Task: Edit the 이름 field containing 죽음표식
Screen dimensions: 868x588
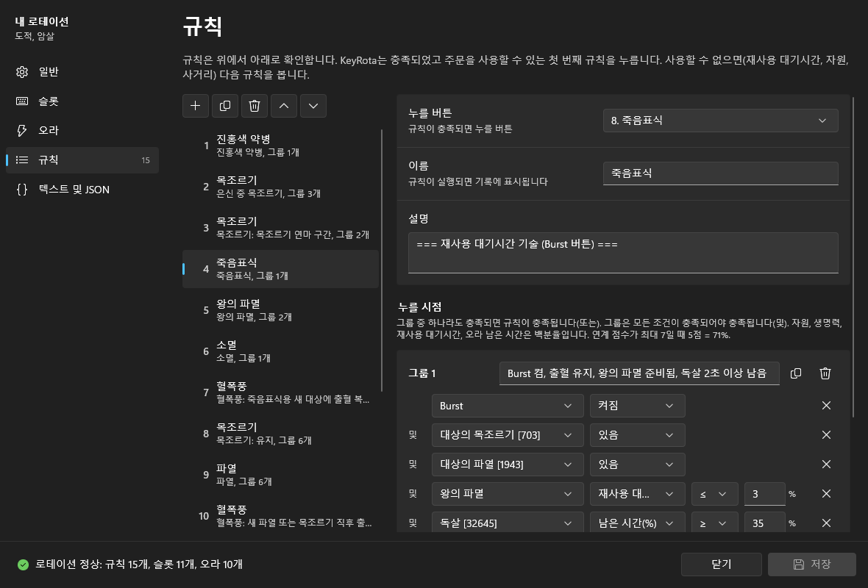Action: tap(720, 173)
